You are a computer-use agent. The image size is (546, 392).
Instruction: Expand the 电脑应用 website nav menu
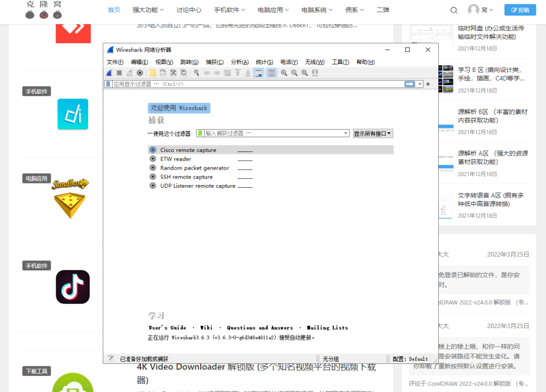pyautogui.click(x=273, y=10)
